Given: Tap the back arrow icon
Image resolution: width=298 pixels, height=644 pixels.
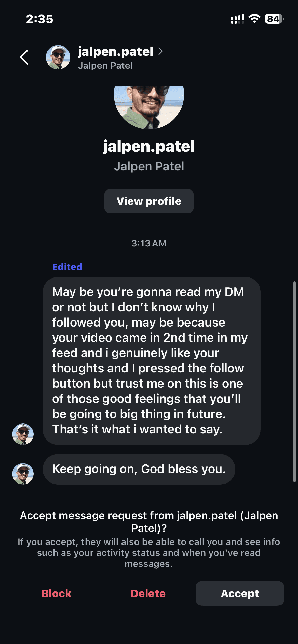Looking at the screenshot, I should point(24,57).
